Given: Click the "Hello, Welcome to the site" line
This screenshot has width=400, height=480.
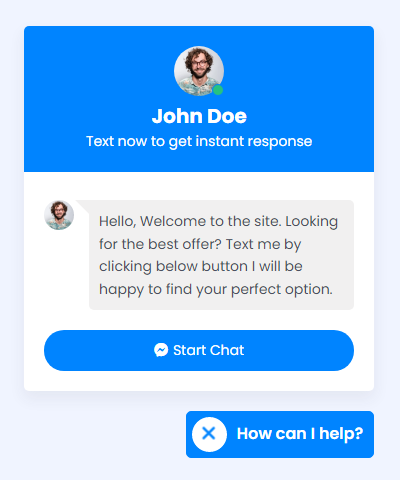Looking at the screenshot, I should pos(190,222).
